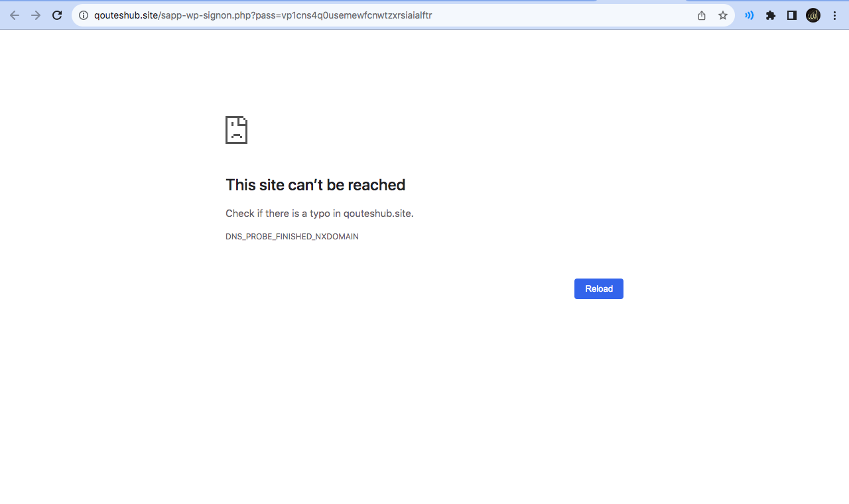Toggle the browser side panel
The image size is (849, 504).
tap(792, 15)
